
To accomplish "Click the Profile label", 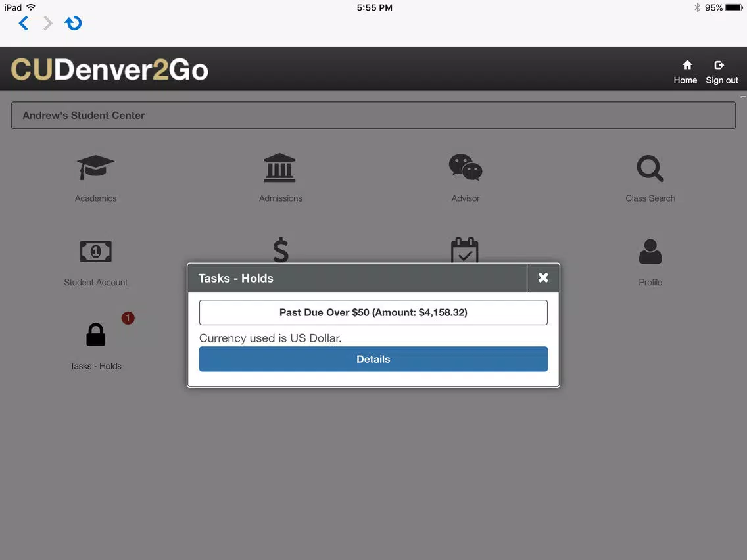I will [650, 283].
